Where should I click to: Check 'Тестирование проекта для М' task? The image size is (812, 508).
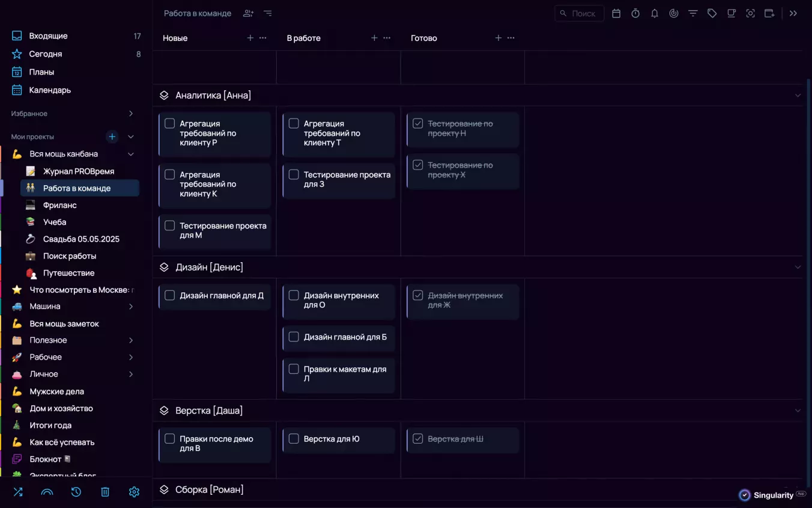(170, 225)
